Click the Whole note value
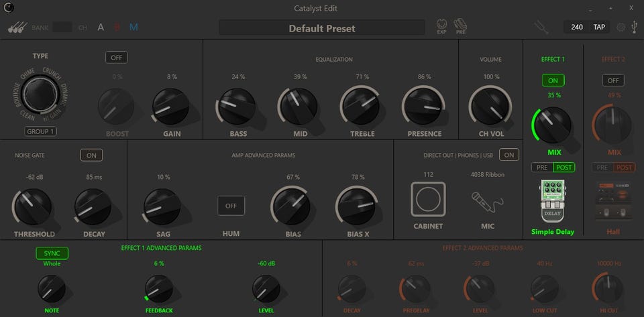Image resolution: width=644 pixels, height=317 pixels. pyautogui.click(x=52, y=263)
